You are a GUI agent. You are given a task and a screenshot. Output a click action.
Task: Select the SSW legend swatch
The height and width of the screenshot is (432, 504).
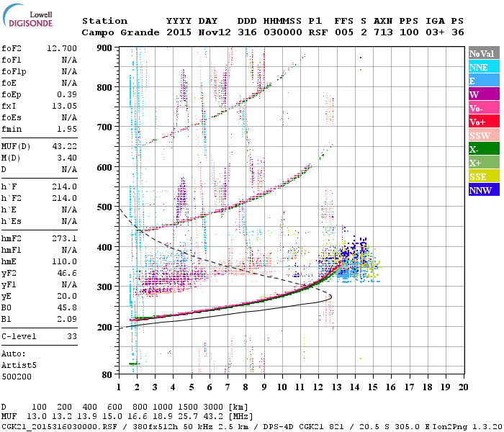pos(484,135)
